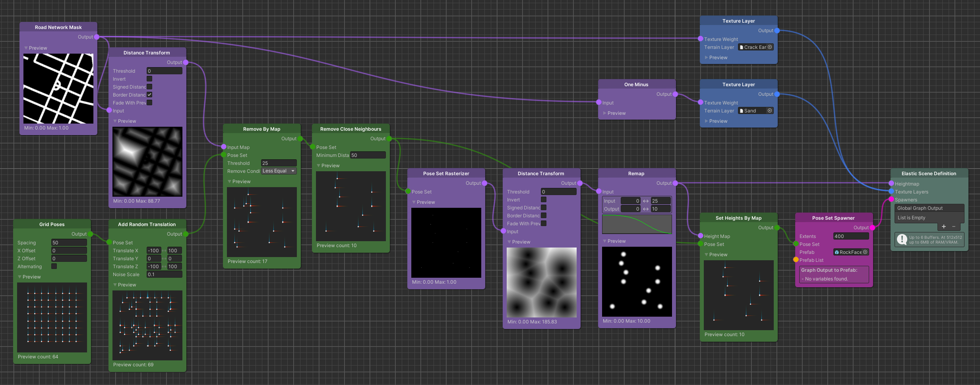Click the magenta Spawners port

coord(891,199)
